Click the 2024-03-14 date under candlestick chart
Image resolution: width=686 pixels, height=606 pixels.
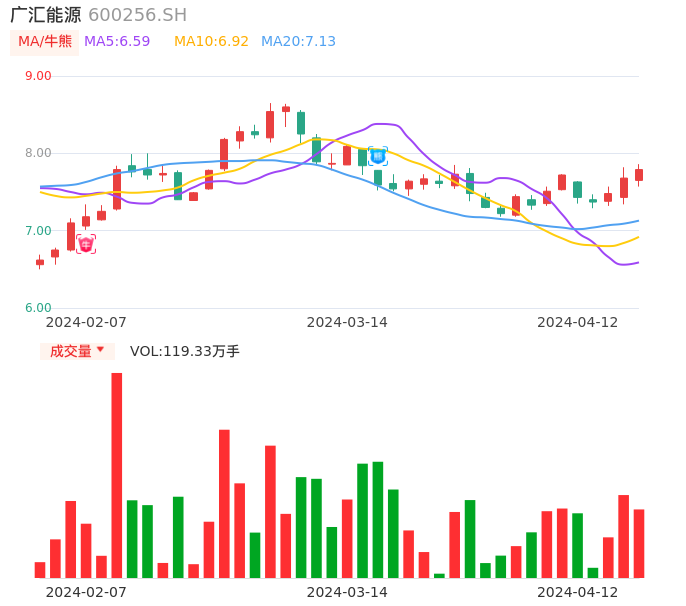pos(347,322)
